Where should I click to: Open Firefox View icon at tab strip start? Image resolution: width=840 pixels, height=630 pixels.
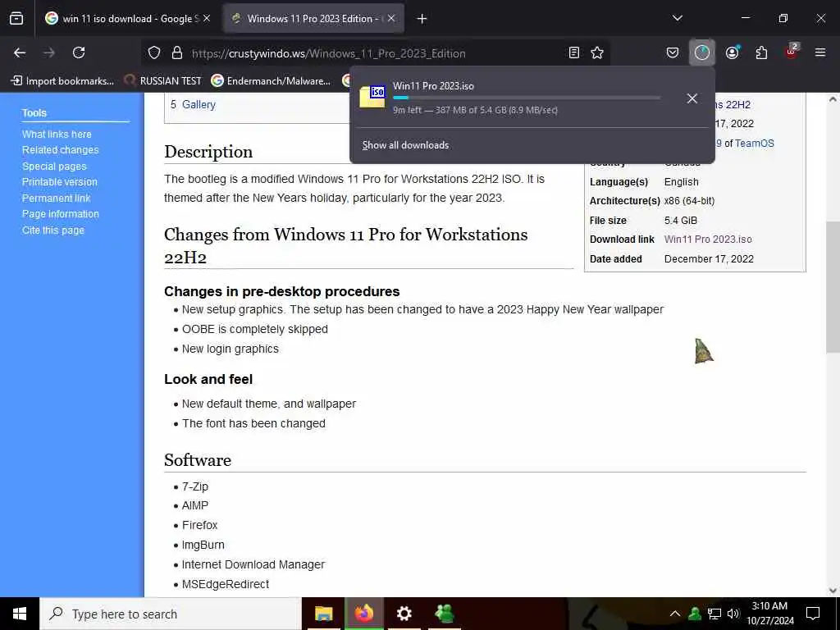(16, 19)
